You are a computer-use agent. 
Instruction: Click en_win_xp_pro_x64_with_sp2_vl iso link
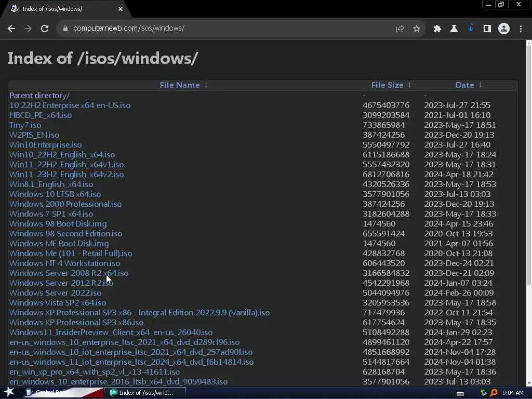point(95,372)
